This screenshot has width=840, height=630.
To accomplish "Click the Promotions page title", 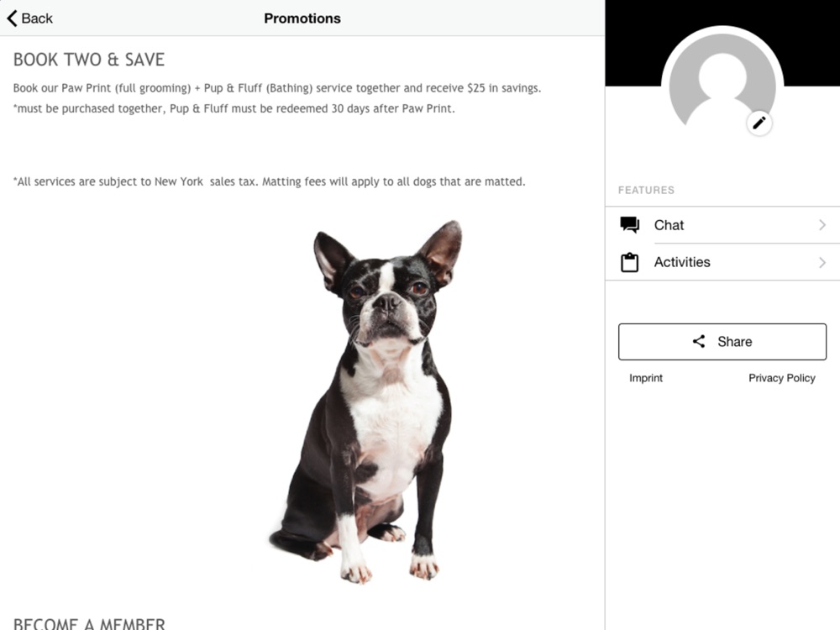I will point(302,18).
